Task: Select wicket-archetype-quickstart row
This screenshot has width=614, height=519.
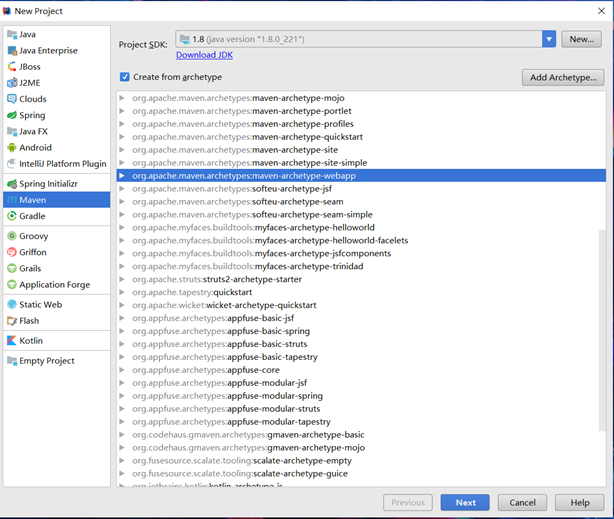Action: 361,305
